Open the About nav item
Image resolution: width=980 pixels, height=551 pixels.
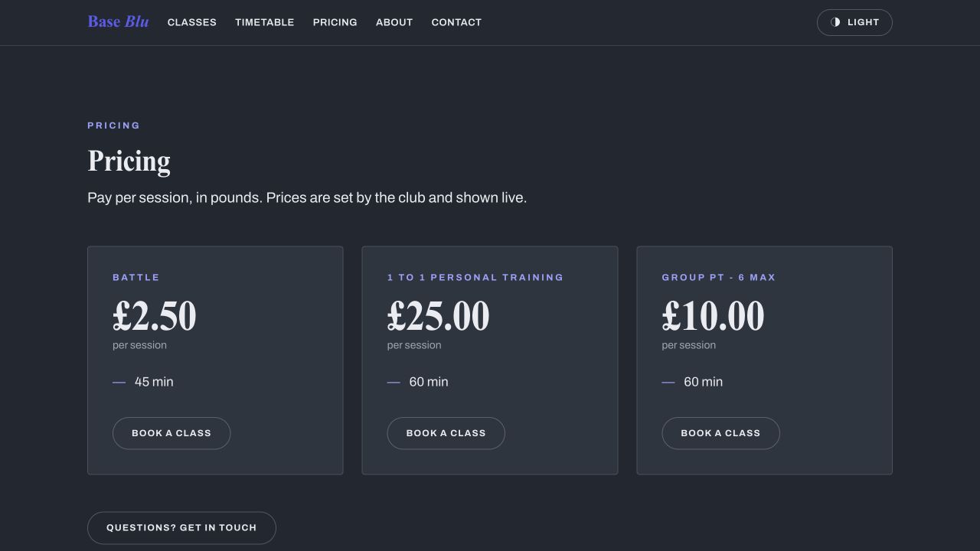click(x=394, y=22)
